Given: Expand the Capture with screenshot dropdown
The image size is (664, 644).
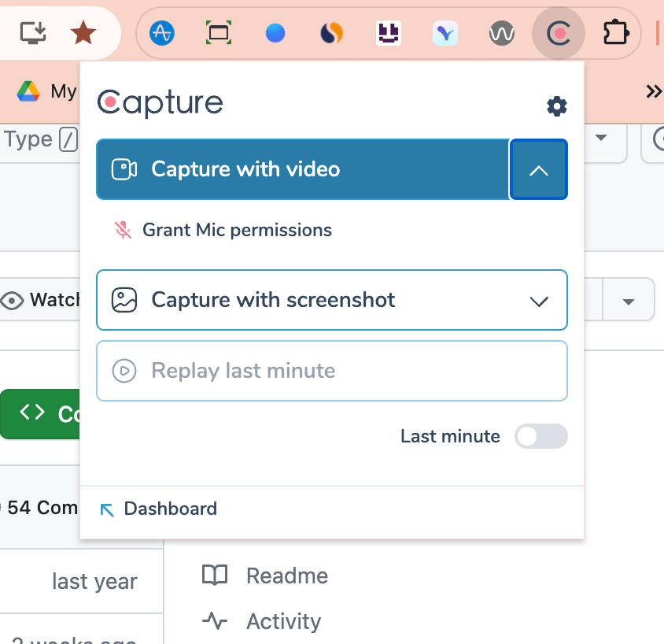Looking at the screenshot, I should pyautogui.click(x=539, y=301).
